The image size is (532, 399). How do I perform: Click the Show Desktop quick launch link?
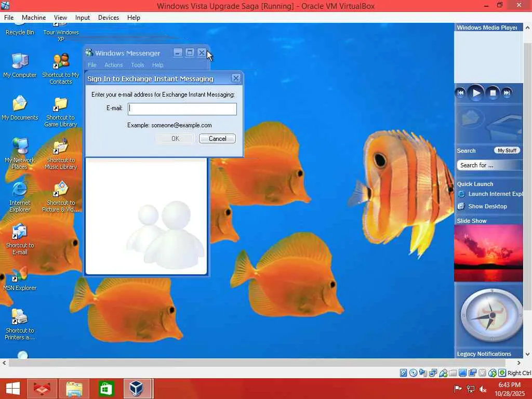(x=483, y=206)
